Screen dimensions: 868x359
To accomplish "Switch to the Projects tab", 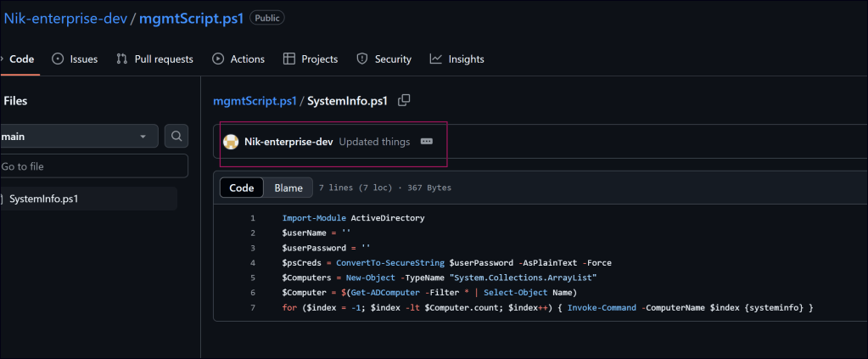I will tap(311, 59).
